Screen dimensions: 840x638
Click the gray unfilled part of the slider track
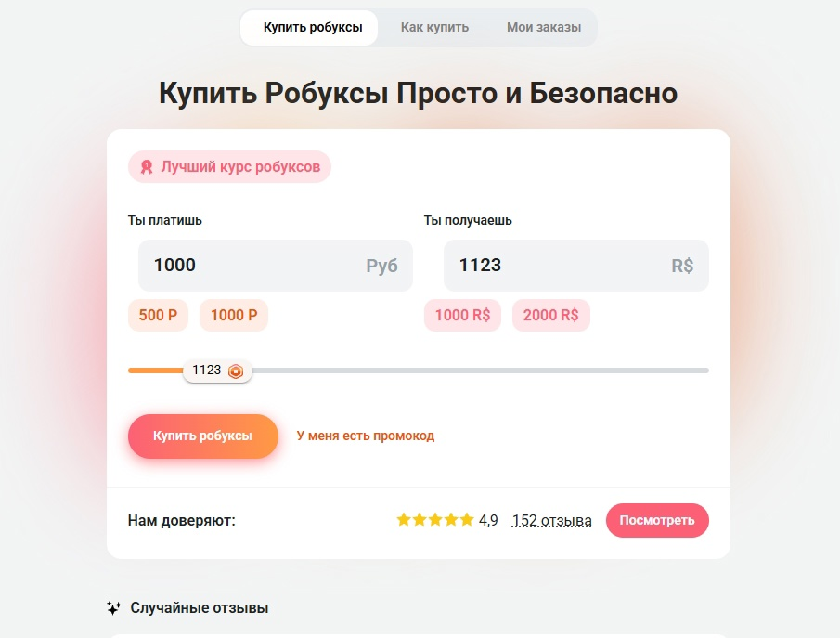click(483, 371)
